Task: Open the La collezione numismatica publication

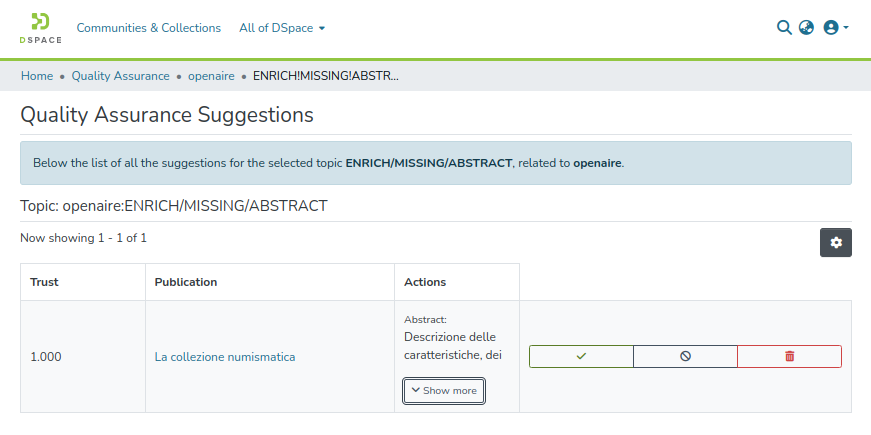Action: tap(225, 357)
